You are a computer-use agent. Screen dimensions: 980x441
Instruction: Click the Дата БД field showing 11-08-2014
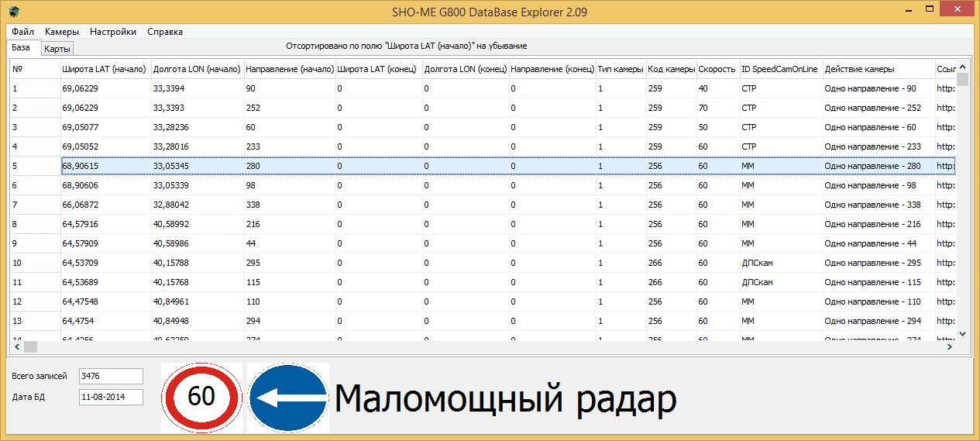pyautogui.click(x=111, y=398)
